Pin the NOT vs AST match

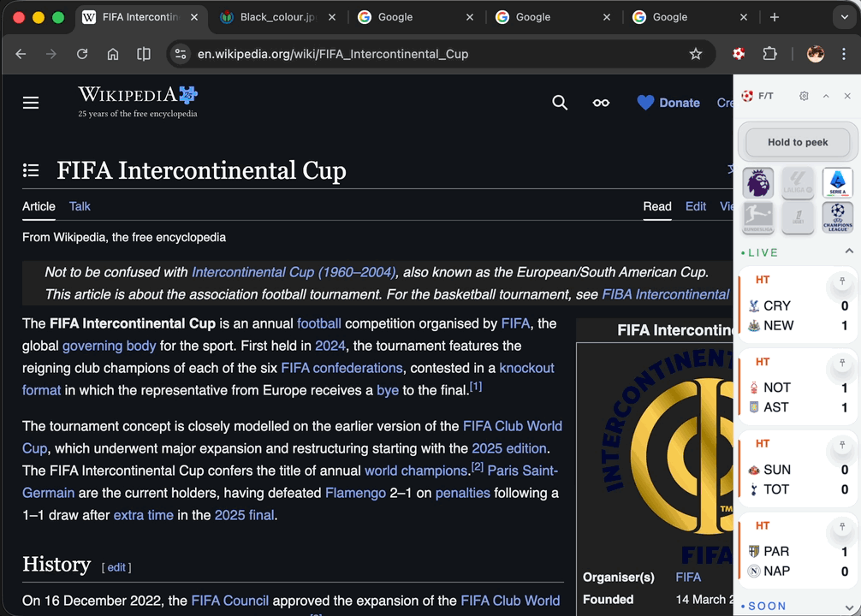pos(842,363)
